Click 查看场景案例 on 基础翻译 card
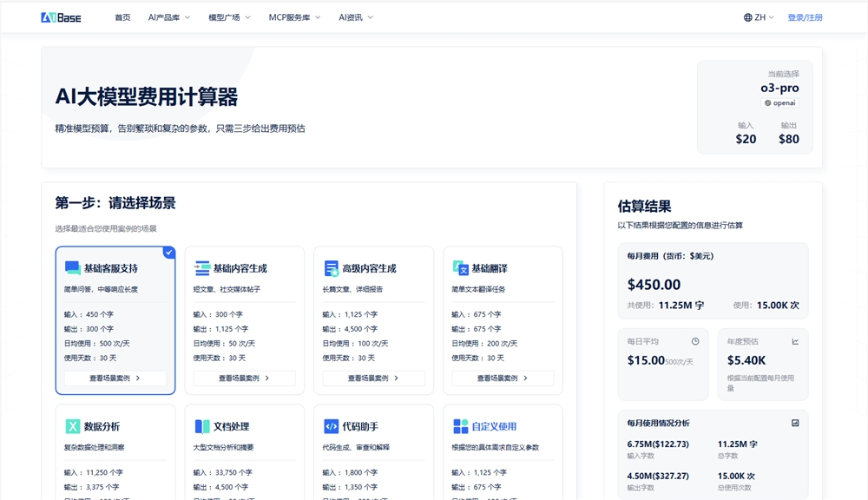 tap(503, 378)
